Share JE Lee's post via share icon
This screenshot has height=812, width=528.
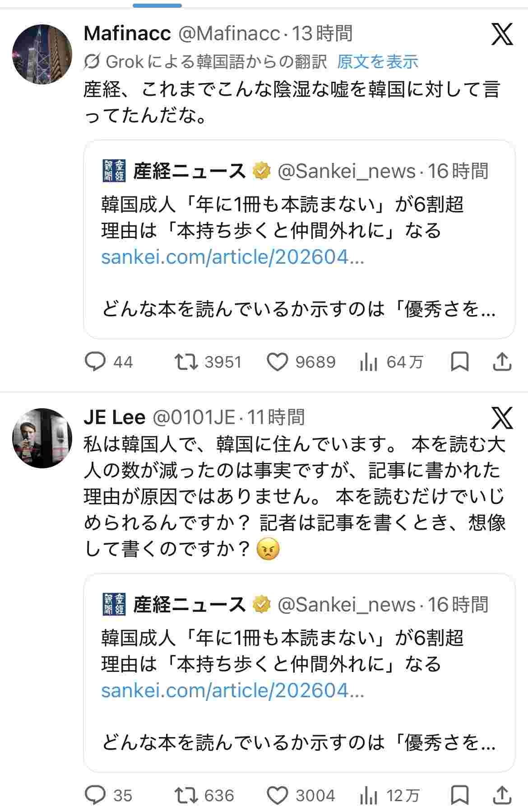pos(502,795)
